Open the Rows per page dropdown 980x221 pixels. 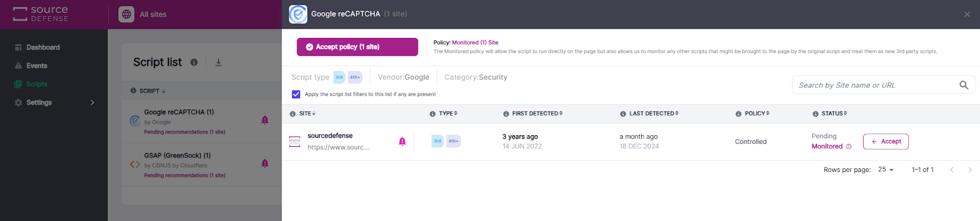click(886, 170)
